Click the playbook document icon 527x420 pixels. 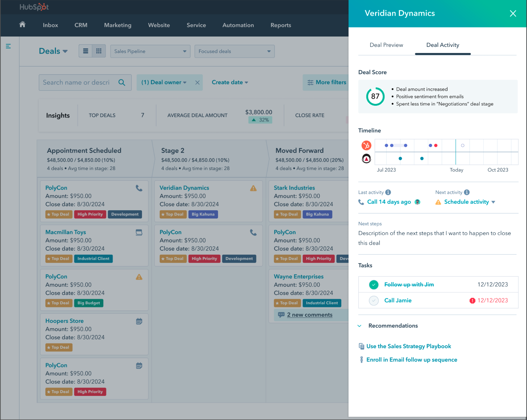click(361, 346)
